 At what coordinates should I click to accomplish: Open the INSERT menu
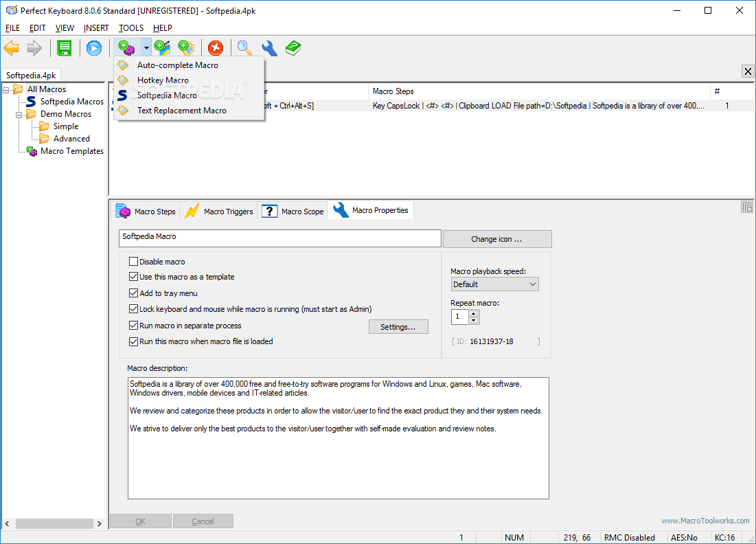pyautogui.click(x=96, y=28)
